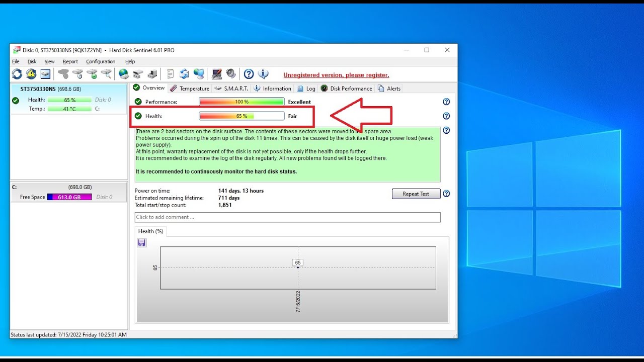644x362 pixels.
Task: Click the Excellent performance rating text
Action: pos(299,102)
